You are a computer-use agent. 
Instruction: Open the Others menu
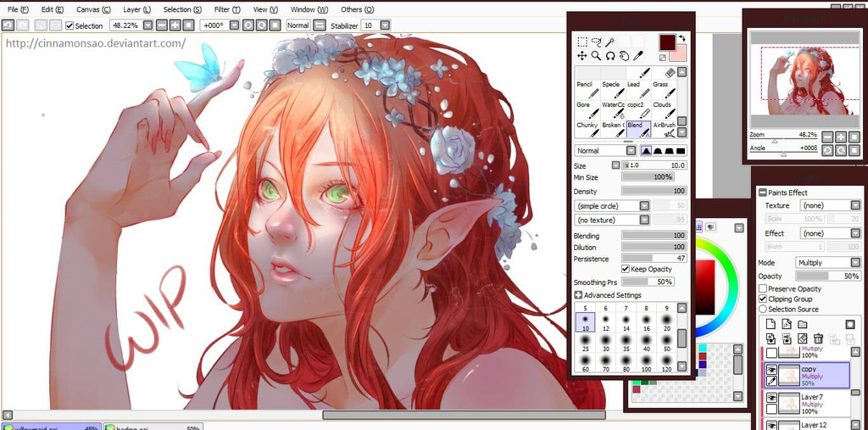357,9
